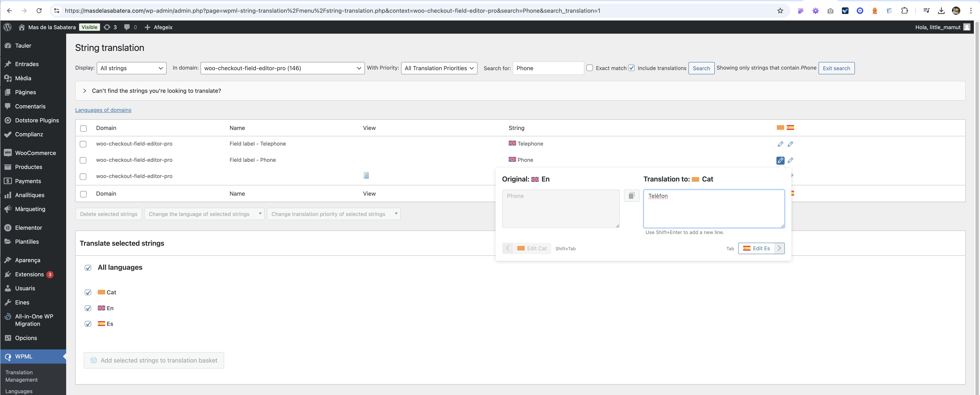Click the Catalan pencil icon for Telephone row
This screenshot has width=980, height=395.
780,144
